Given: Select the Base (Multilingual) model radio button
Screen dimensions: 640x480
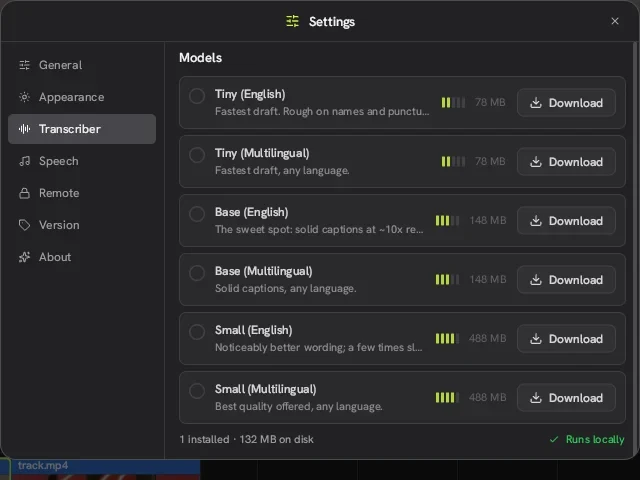Looking at the screenshot, I should pos(197,273).
